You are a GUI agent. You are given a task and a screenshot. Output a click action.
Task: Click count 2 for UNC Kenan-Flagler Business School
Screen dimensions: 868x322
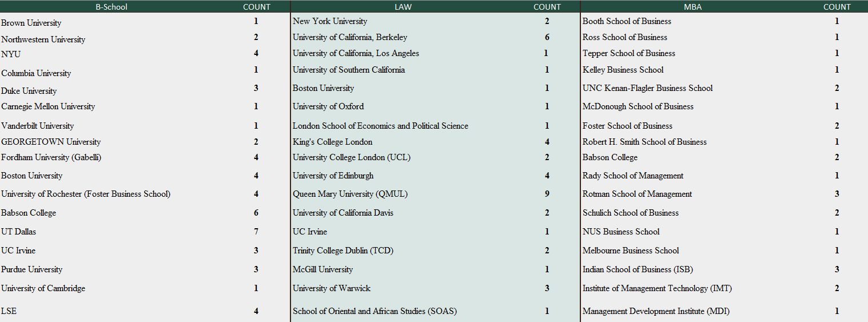pos(837,88)
